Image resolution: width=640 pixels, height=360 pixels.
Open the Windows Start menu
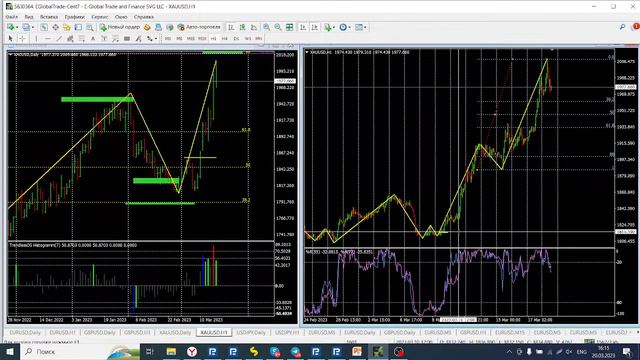9,351
